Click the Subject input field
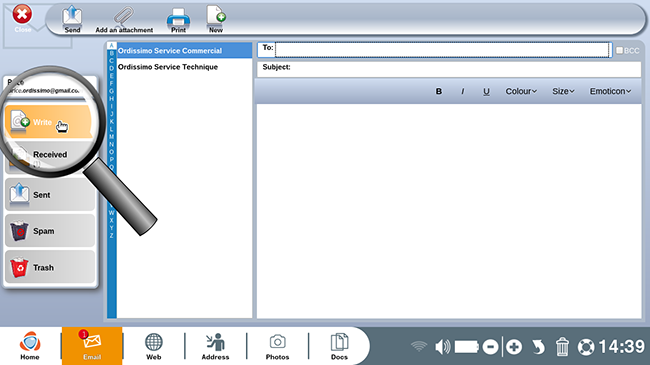650x365 pixels. [449, 69]
